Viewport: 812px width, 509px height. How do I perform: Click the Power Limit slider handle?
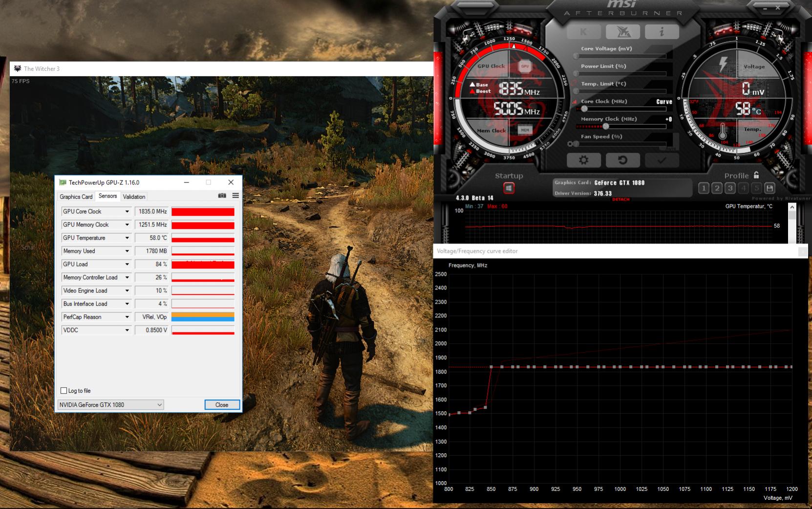577,74
